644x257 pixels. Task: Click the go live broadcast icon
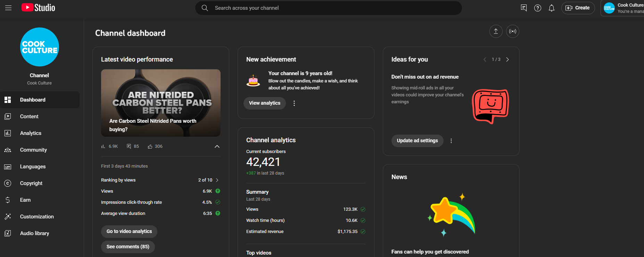tap(513, 31)
